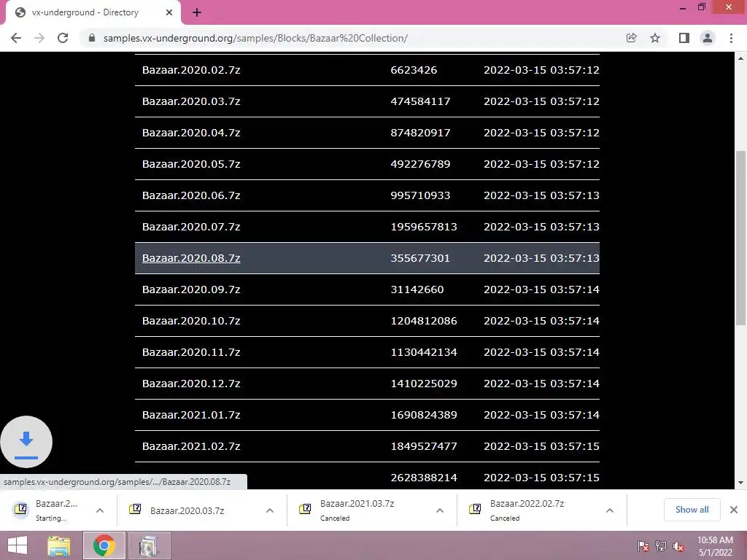Click the muted volume tray icon
Viewport: 747px width, 560px height.
pyautogui.click(x=678, y=546)
